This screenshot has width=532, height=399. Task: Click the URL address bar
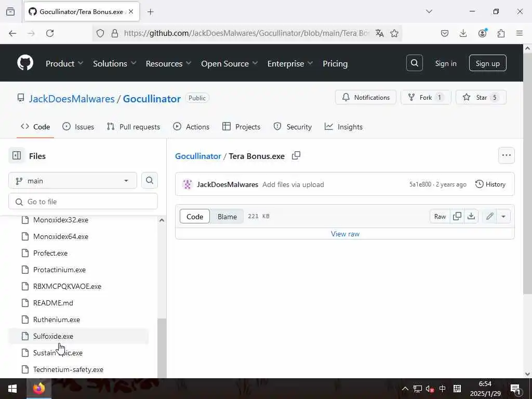pos(247,33)
